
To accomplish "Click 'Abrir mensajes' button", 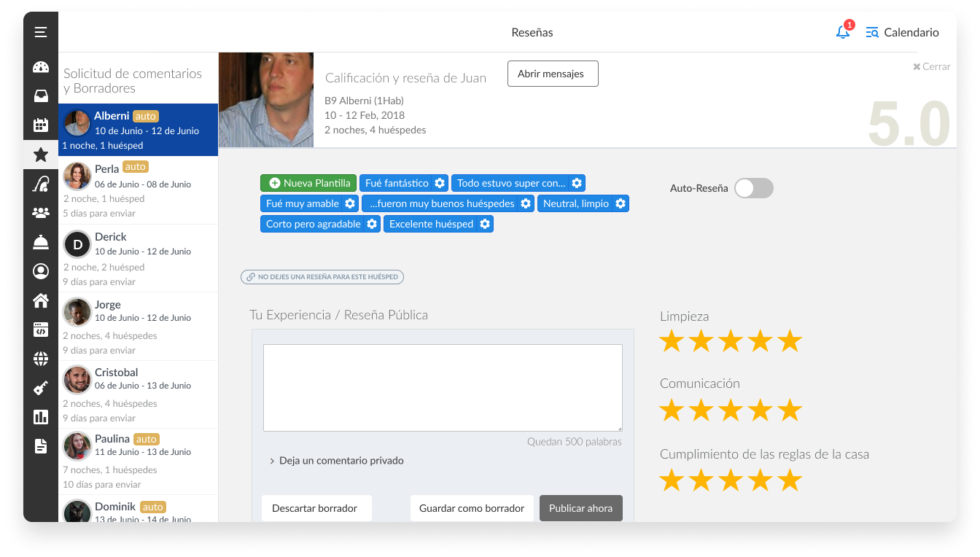I will 553,74.
